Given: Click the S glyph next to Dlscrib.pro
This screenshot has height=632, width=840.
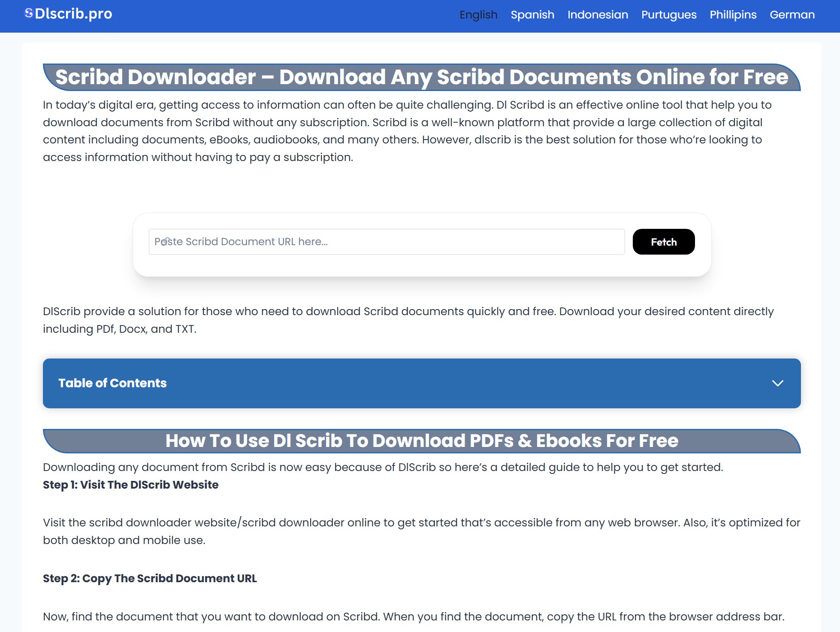Looking at the screenshot, I should pyautogui.click(x=29, y=13).
